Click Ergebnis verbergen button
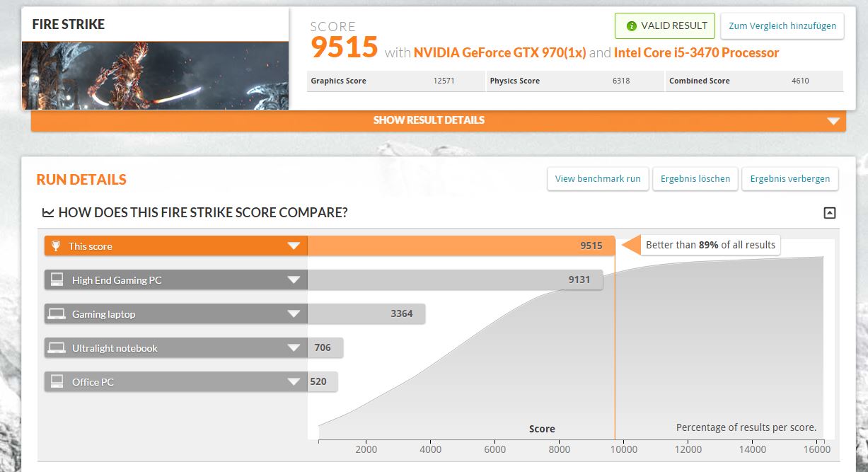Screen dimensions: 868x472 click(790, 179)
